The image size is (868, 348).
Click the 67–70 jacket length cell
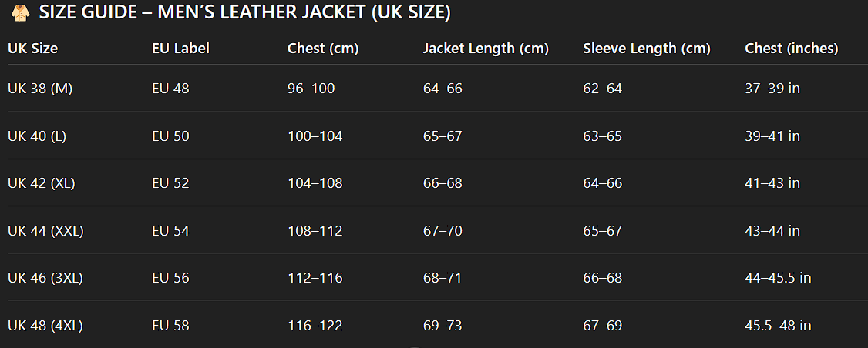point(442,231)
